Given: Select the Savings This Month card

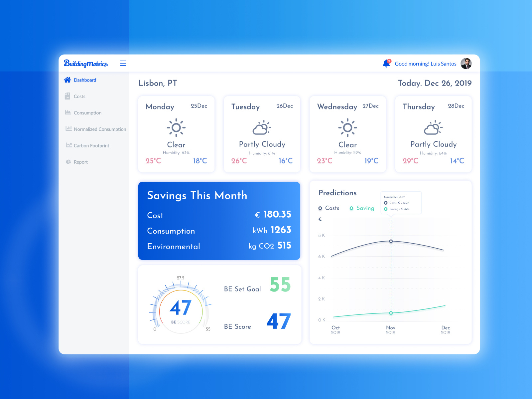Looking at the screenshot, I should [x=219, y=221].
